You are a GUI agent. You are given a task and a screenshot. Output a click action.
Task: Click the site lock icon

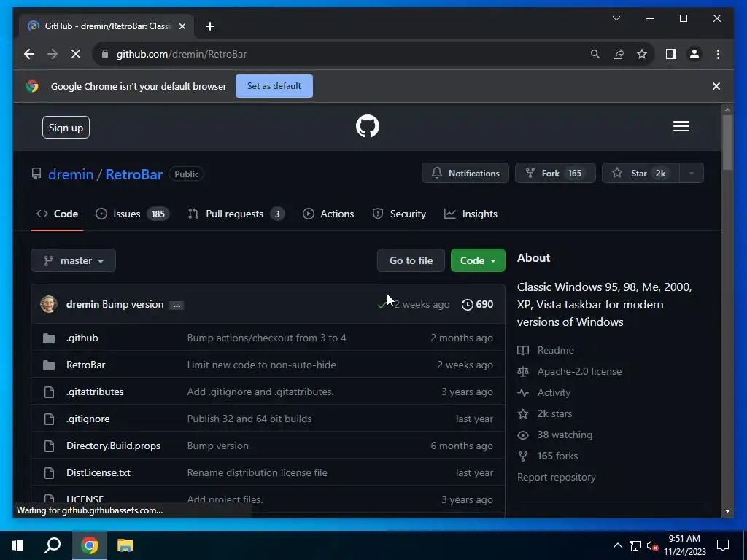click(x=105, y=54)
